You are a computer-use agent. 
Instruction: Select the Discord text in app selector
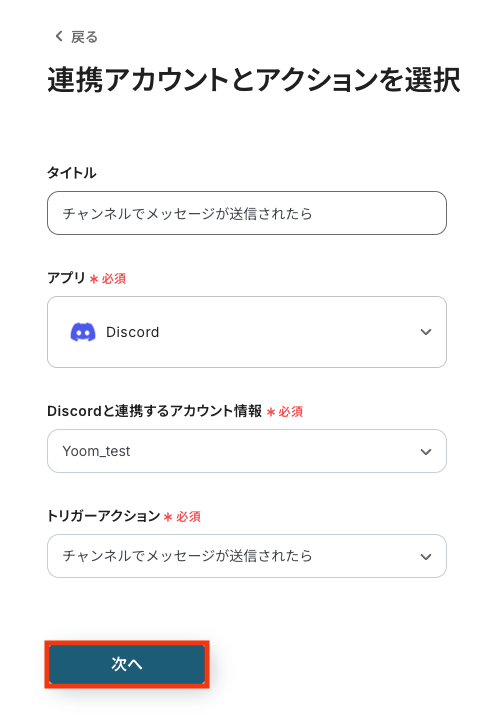tap(132, 332)
